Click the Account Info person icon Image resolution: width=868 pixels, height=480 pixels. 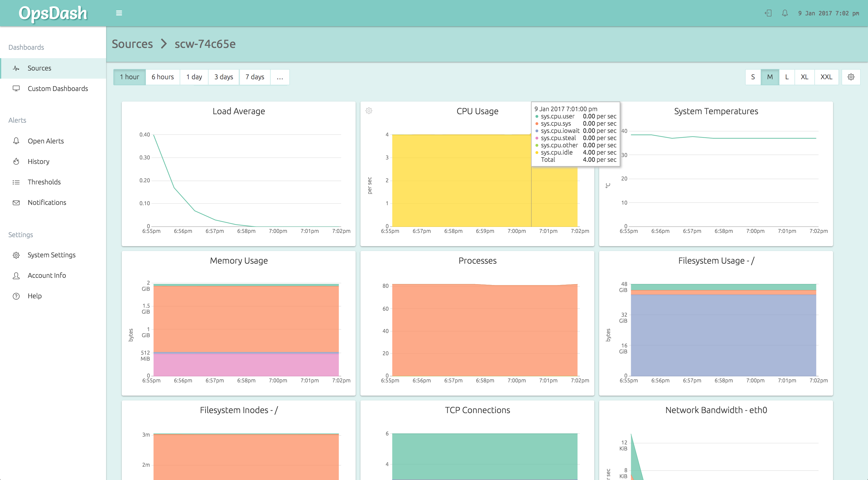pos(16,275)
